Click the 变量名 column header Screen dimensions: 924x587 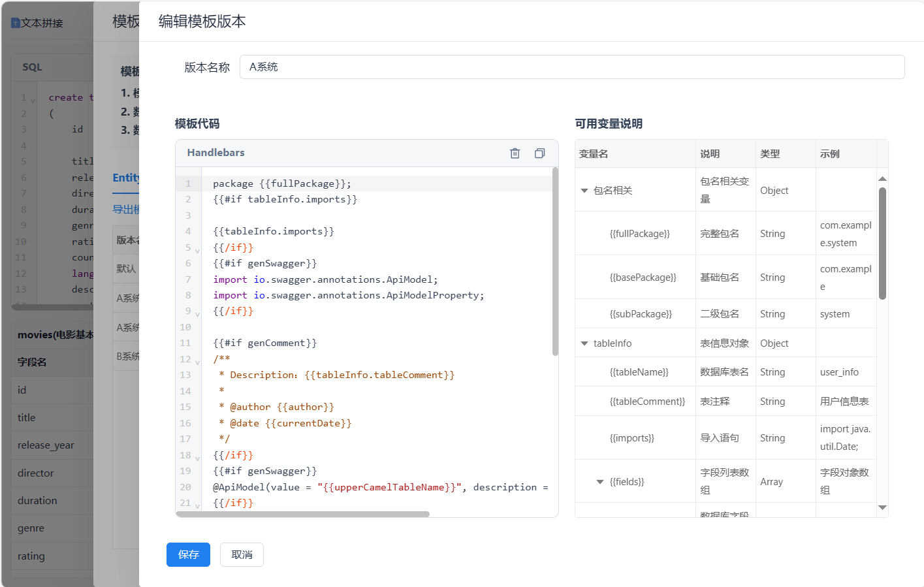coord(635,154)
